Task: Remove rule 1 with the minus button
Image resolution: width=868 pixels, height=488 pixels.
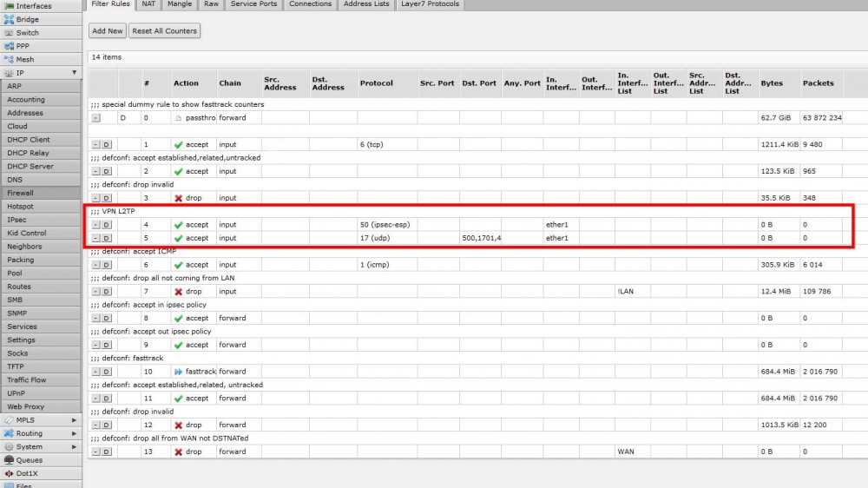Action: pos(95,145)
